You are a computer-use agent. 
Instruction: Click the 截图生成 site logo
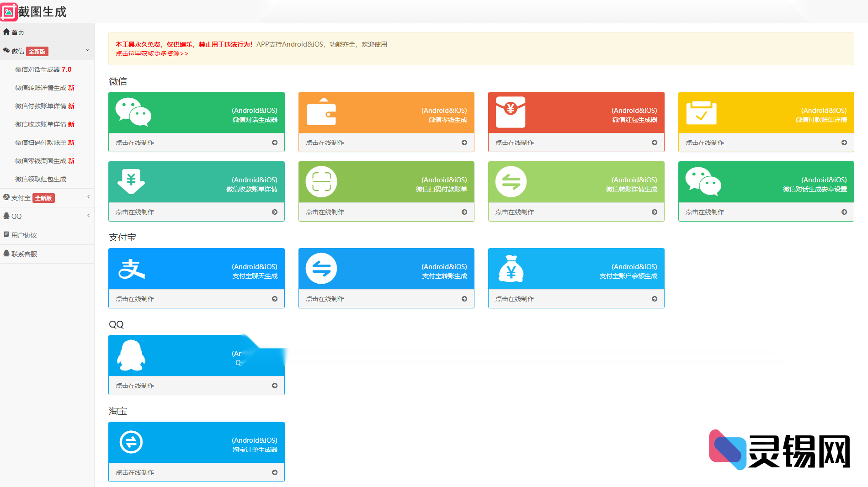(34, 11)
